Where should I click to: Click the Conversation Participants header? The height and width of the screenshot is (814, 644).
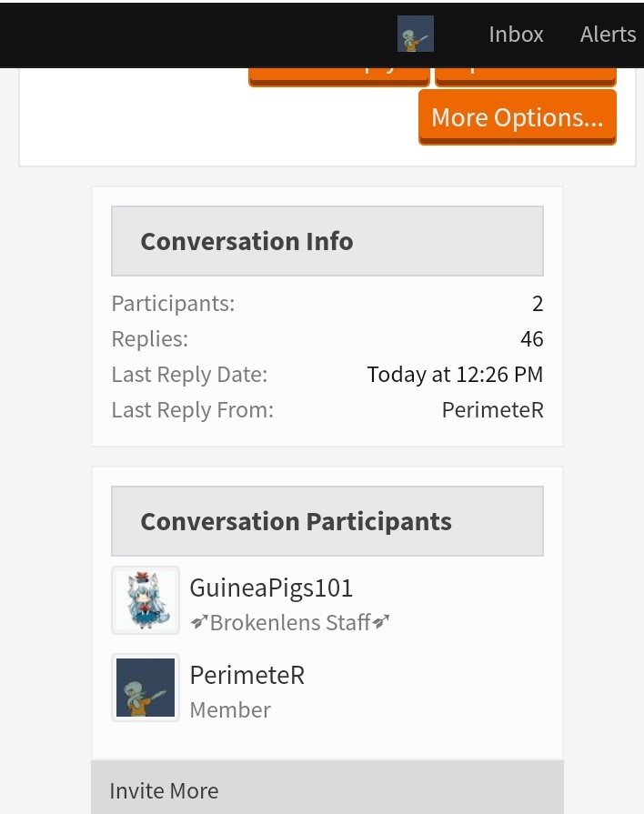pos(327,521)
